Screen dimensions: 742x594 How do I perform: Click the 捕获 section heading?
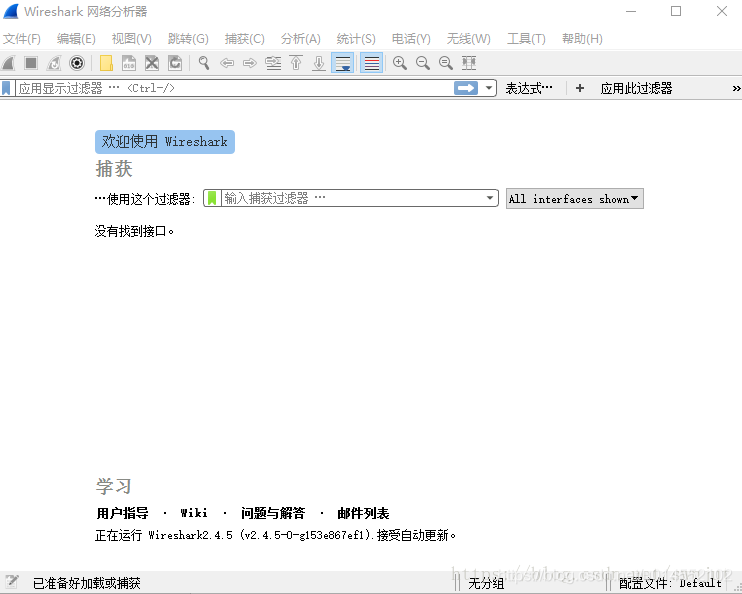pyautogui.click(x=114, y=168)
